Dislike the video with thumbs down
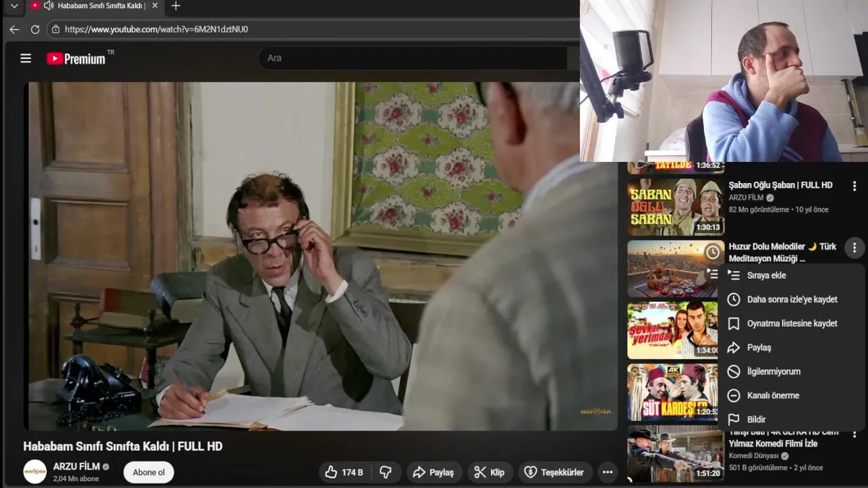Viewport: 868px width, 488px height. (x=386, y=472)
